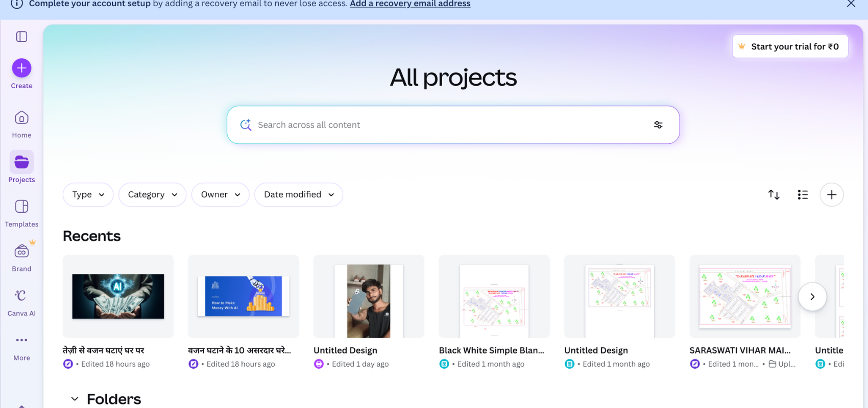
Task: Open the More options menu
Action: [21, 347]
